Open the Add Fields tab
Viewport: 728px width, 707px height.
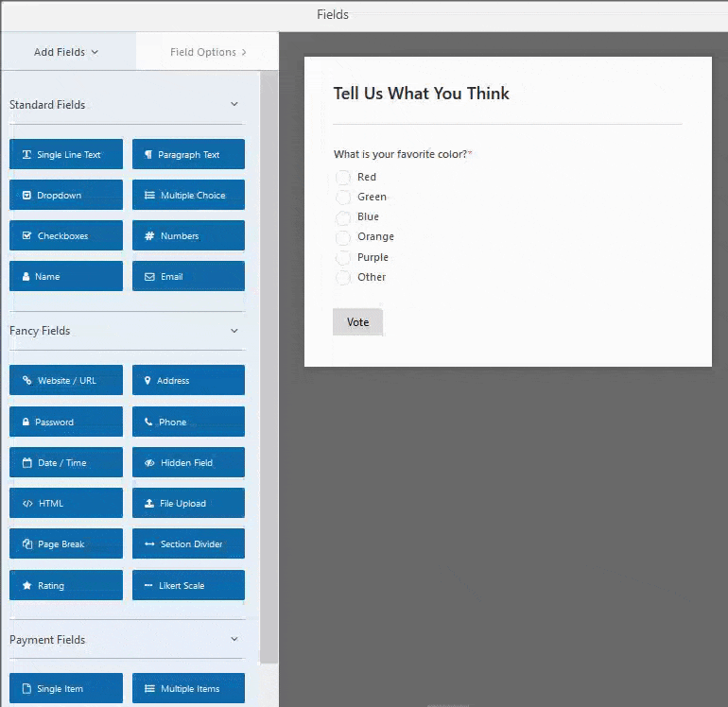66,52
